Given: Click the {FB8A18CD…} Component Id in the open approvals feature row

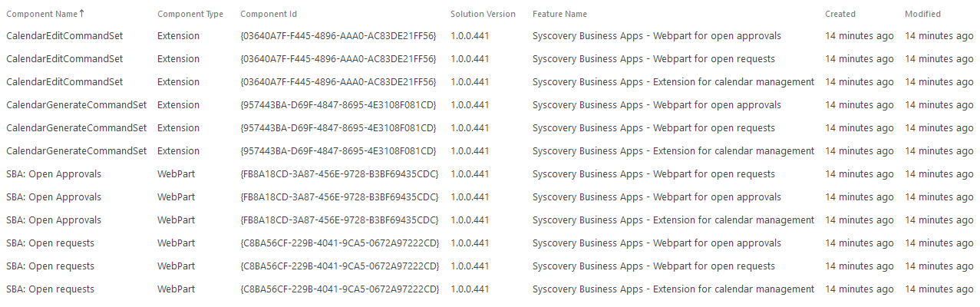Looking at the screenshot, I should [339, 197].
